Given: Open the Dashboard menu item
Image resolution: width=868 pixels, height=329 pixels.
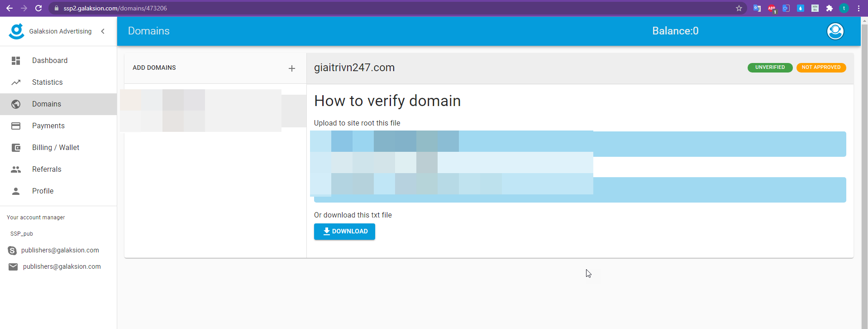Looking at the screenshot, I should click(50, 61).
